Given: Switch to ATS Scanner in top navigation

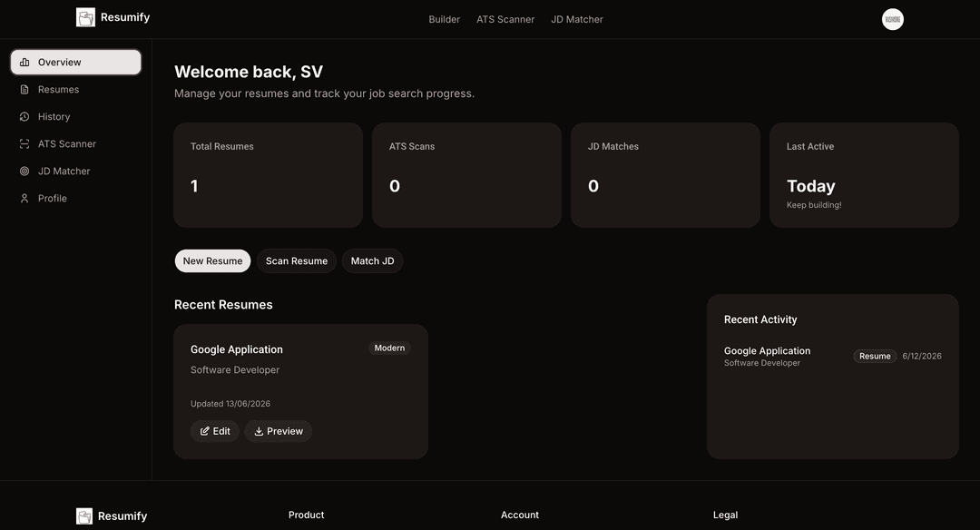Looking at the screenshot, I should 505,19.
